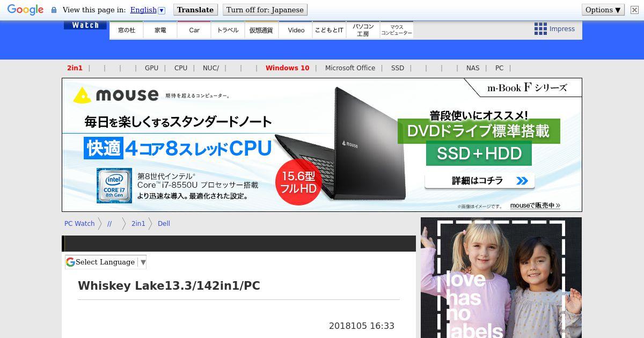Open the トラベル tab
The image size is (644, 338).
pos(228,30)
